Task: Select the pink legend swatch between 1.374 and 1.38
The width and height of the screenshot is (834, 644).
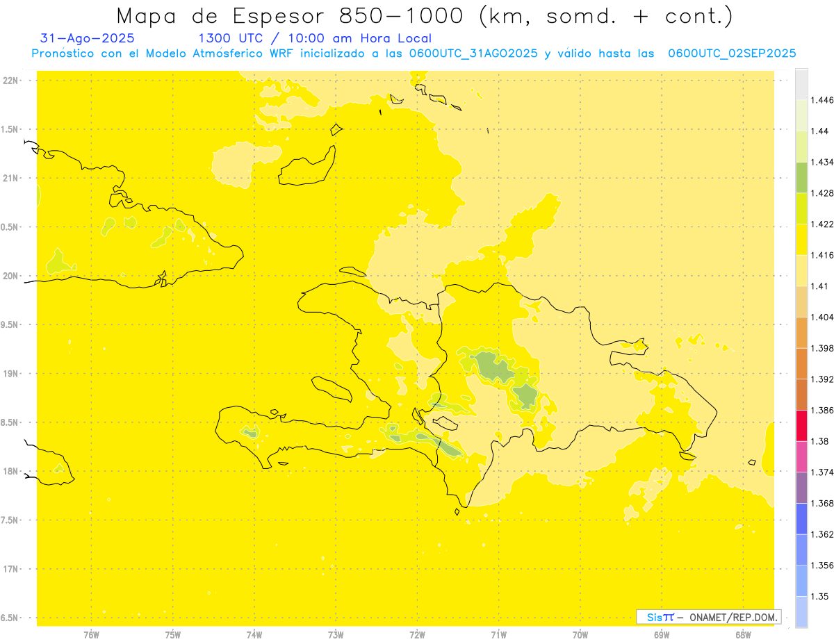Action: pyautogui.click(x=801, y=456)
